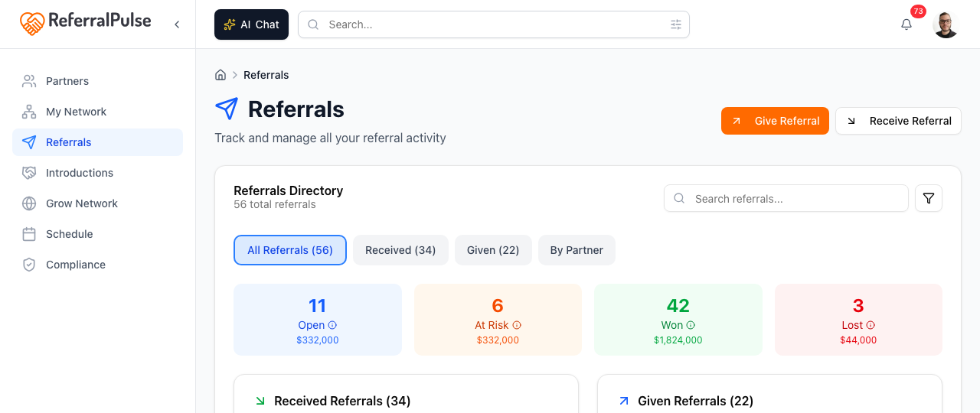Click the info icon beside Won
980x413 pixels.
[x=691, y=325]
